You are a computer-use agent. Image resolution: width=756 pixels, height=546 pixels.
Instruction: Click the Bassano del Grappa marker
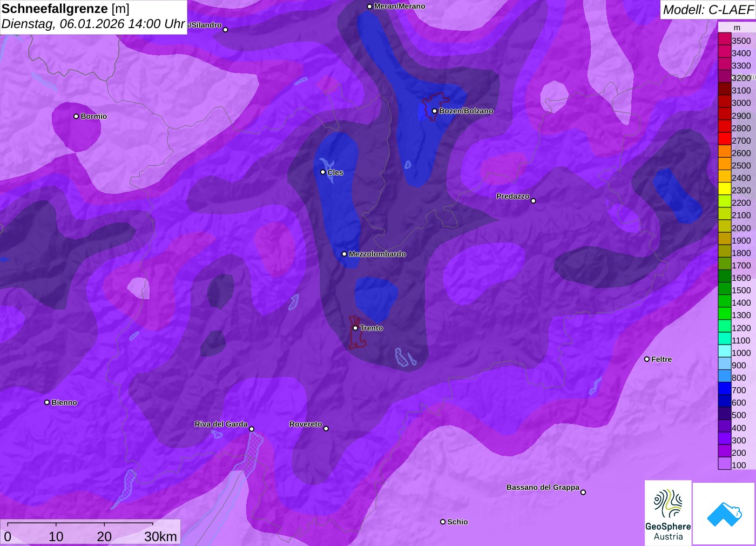583,492
